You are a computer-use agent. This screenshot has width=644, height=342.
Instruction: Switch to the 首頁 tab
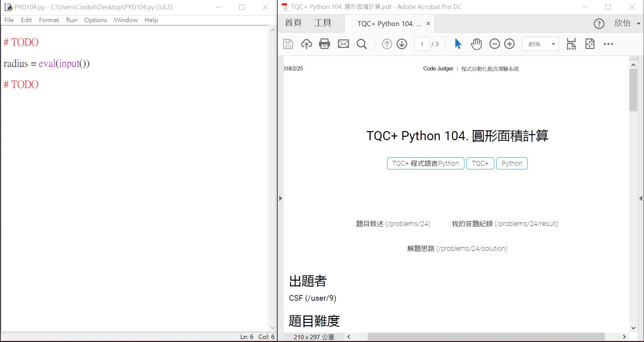coord(293,23)
